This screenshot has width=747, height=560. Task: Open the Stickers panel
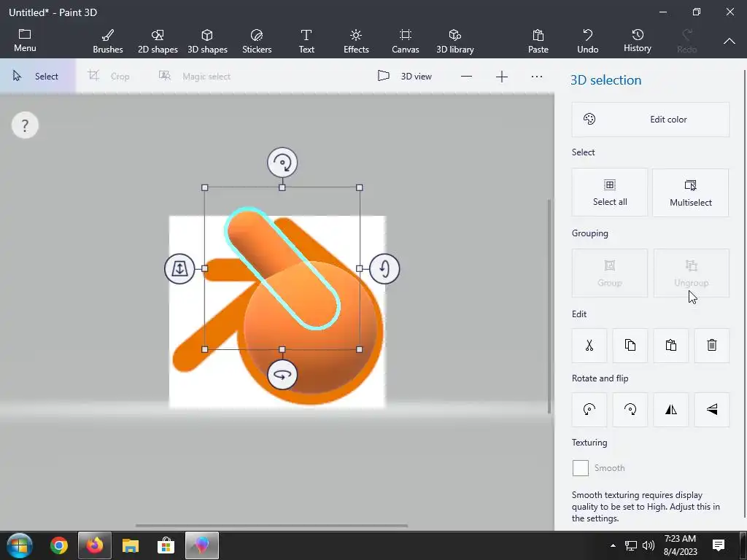pyautogui.click(x=257, y=41)
